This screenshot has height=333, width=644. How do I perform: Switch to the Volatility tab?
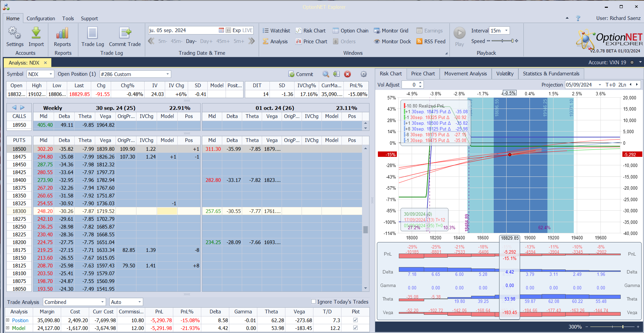pos(505,74)
